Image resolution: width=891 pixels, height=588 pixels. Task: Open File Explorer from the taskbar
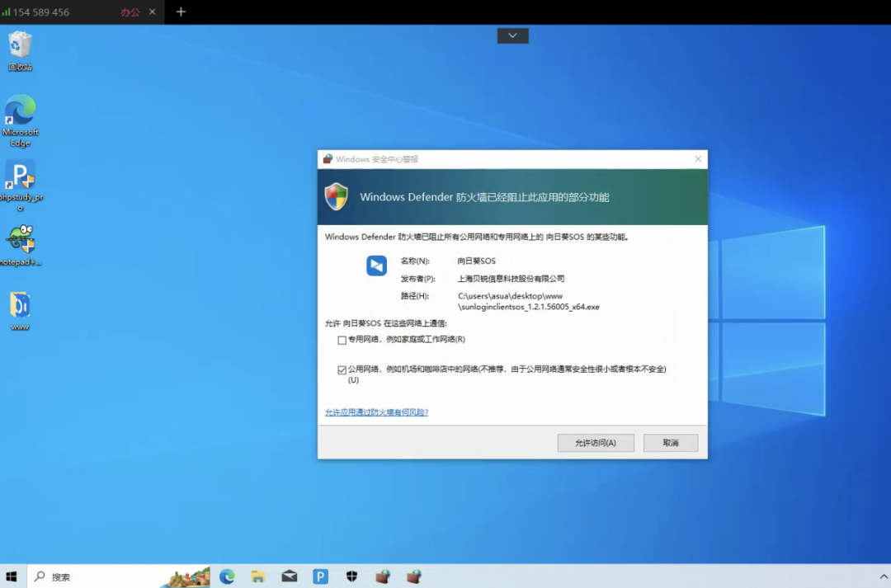(258, 576)
